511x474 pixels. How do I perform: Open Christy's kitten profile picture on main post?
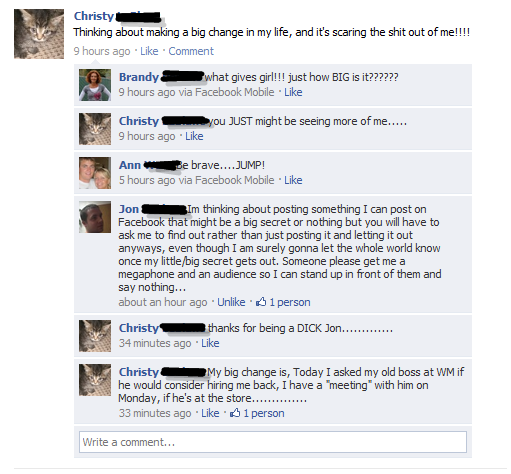(39, 34)
